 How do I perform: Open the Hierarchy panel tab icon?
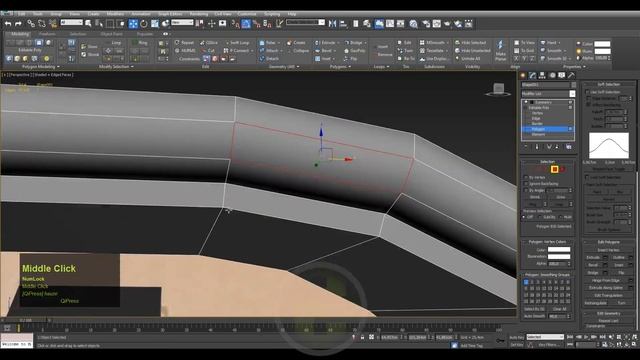(x=542, y=76)
